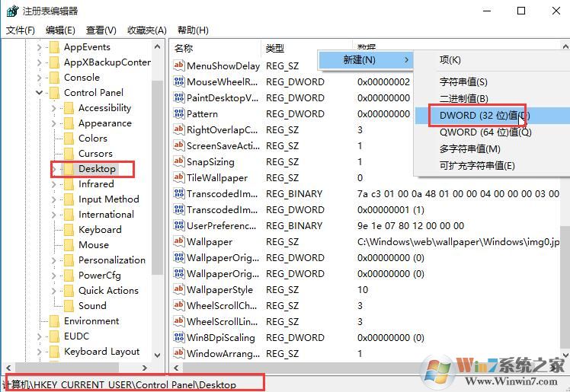Select the first TranscodedIm... REG_BINARY value name
This screenshot has height=392, width=570.
coord(222,194)
